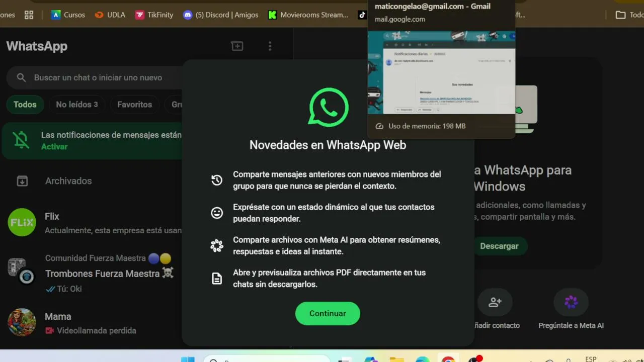Click the 'Uso de memoria: 198 MB' text
The height and width of the screenshot is (362, 644).
point(427,126)
